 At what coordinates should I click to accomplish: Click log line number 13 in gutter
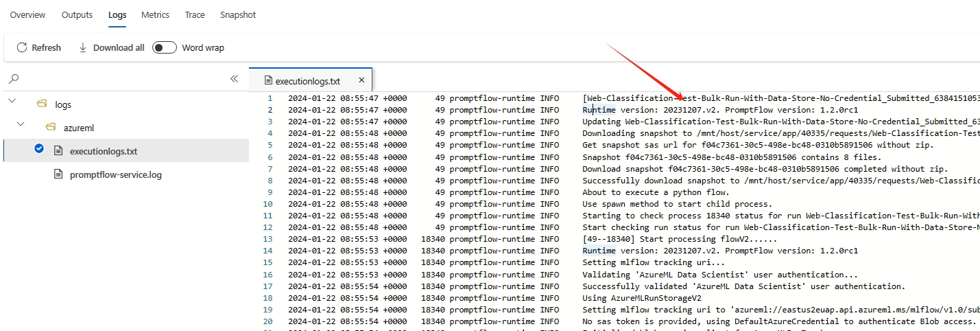pos(267,239)
